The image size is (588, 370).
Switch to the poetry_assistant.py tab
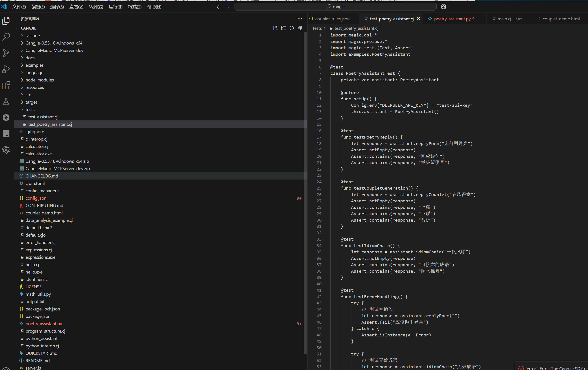point(452,19)
